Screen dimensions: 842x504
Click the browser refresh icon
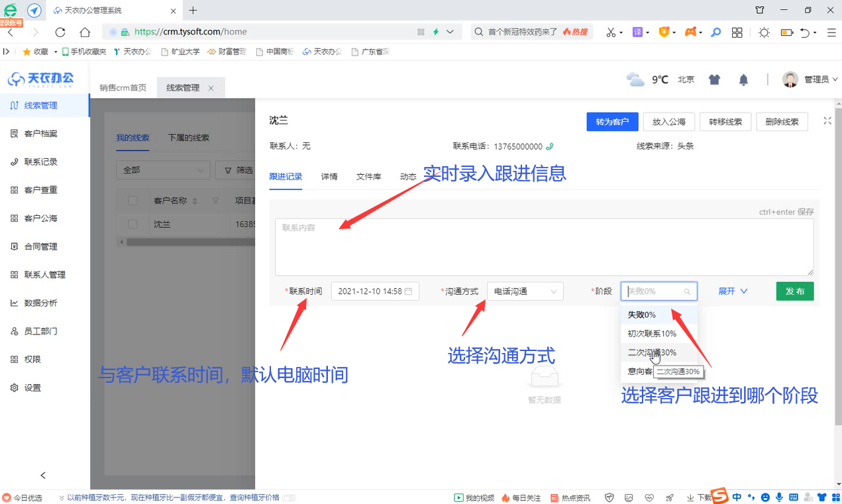(x=60, y=32)
